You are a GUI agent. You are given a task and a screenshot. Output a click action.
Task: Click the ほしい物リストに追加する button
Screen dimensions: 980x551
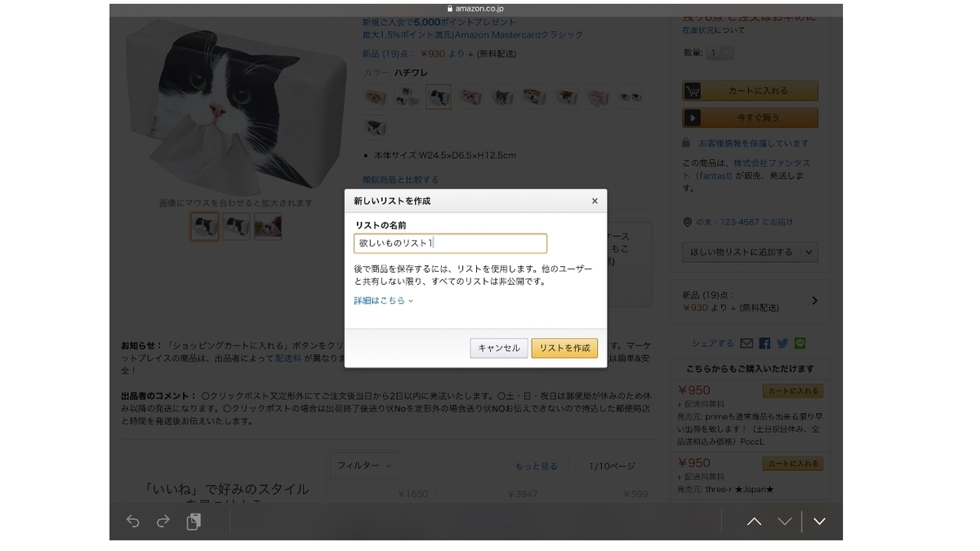[742, 252]
